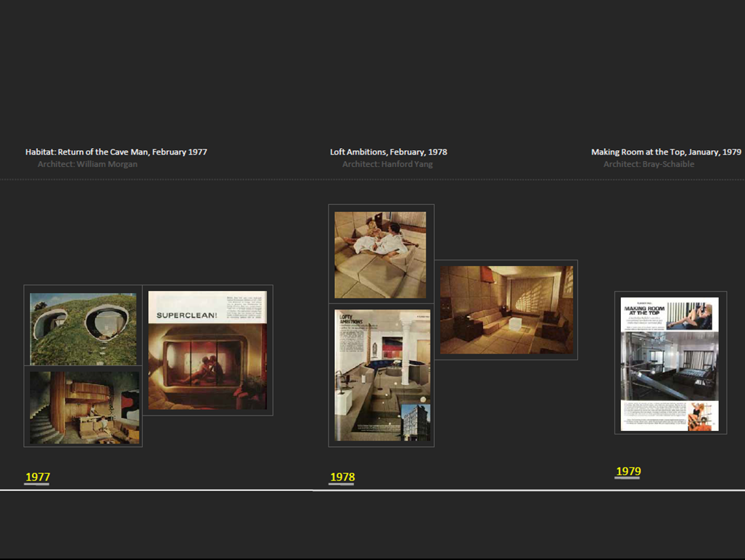Open the couple on cushions photo
The width and height of the screenshot is (745, 560).
[x=380, y=255]
